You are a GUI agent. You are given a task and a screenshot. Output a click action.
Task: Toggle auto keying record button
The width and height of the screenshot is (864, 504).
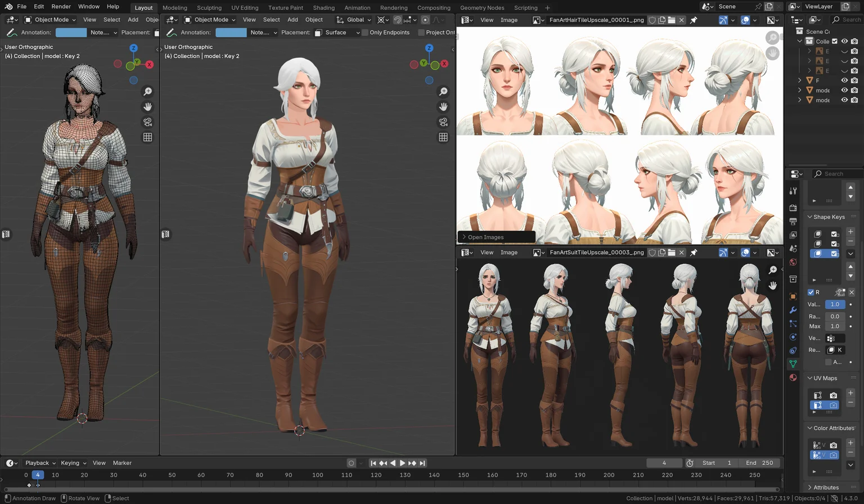351,463
